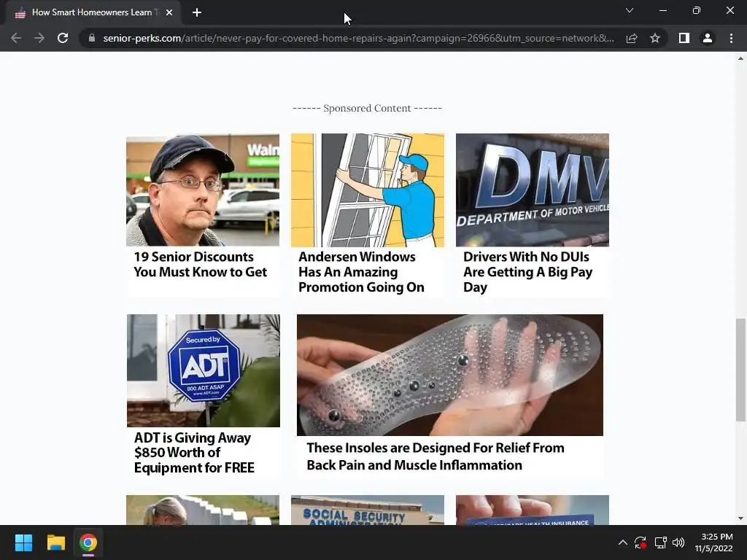This screenshot has width=747, height=560.
Task: Open 'ADT is Giving Away $850' headline
Action: [194, 452]
